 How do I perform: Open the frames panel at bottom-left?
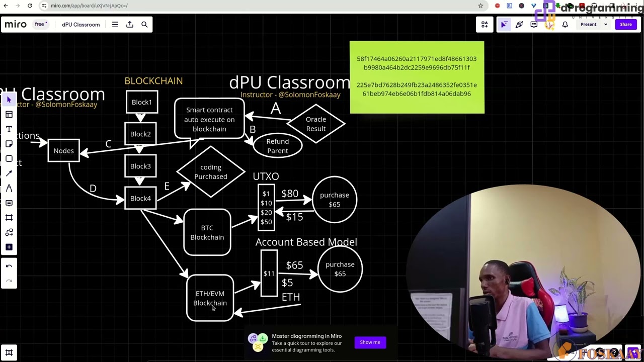point(9,353)
